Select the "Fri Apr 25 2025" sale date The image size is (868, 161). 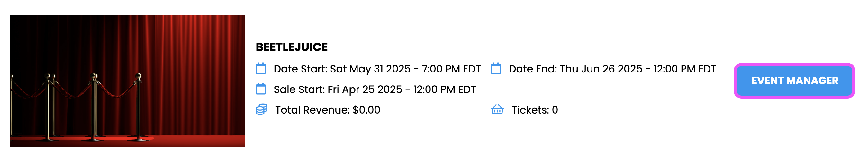(365, 89)
